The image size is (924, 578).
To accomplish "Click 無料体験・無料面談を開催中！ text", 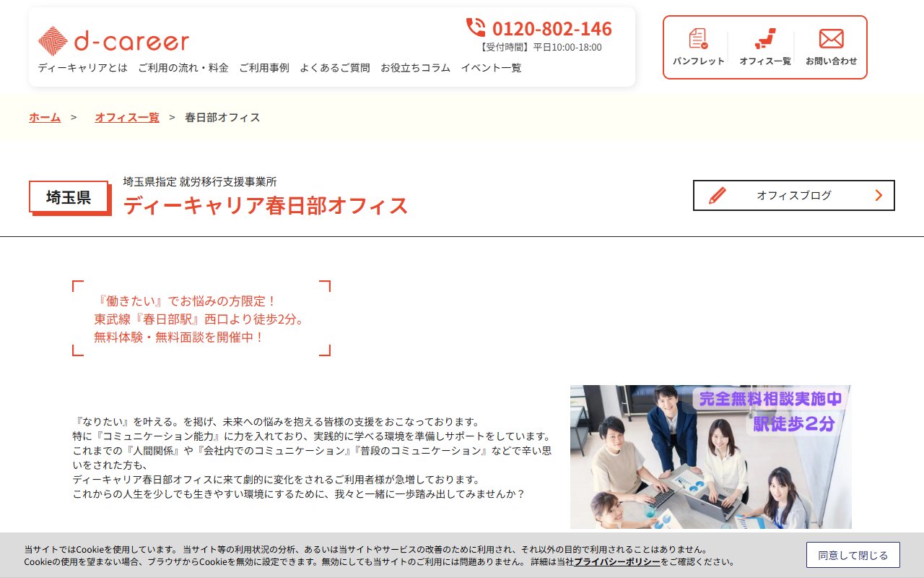I will pos(180,337).
